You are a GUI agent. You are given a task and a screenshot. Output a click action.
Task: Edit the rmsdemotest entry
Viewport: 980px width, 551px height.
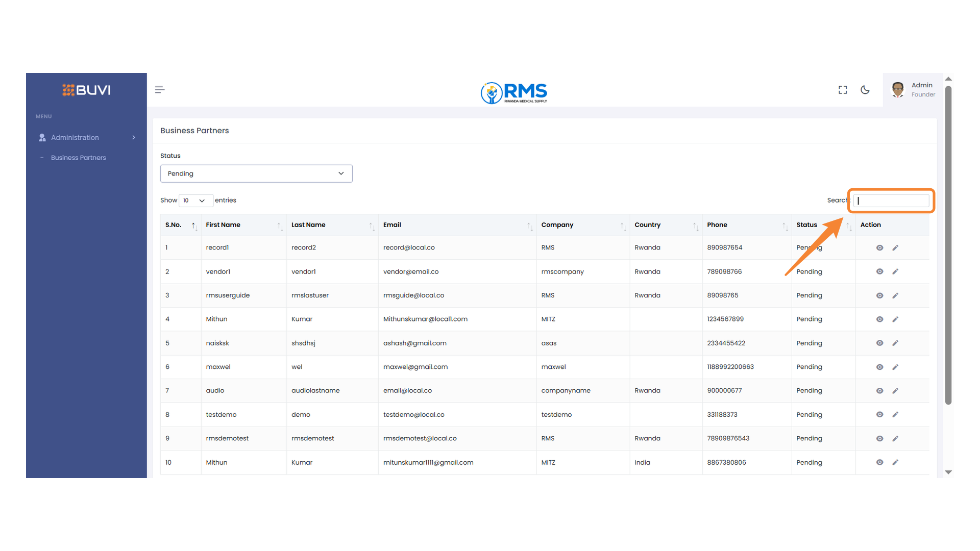coord(895,439)
